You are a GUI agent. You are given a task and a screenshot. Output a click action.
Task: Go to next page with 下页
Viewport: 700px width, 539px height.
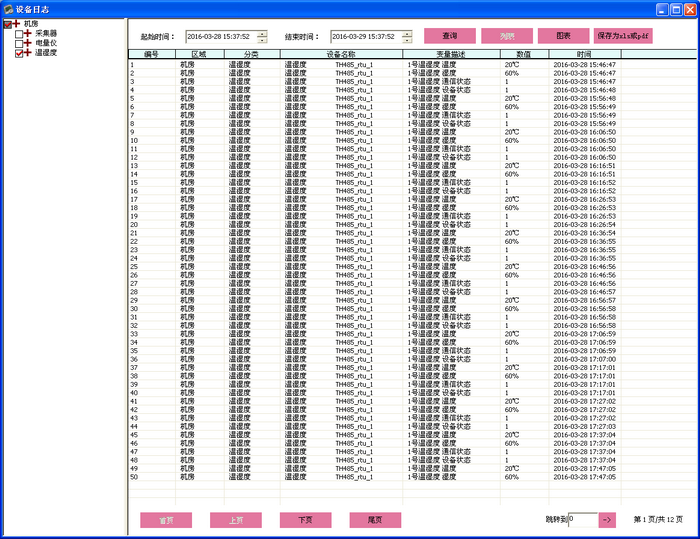[305, 521]
